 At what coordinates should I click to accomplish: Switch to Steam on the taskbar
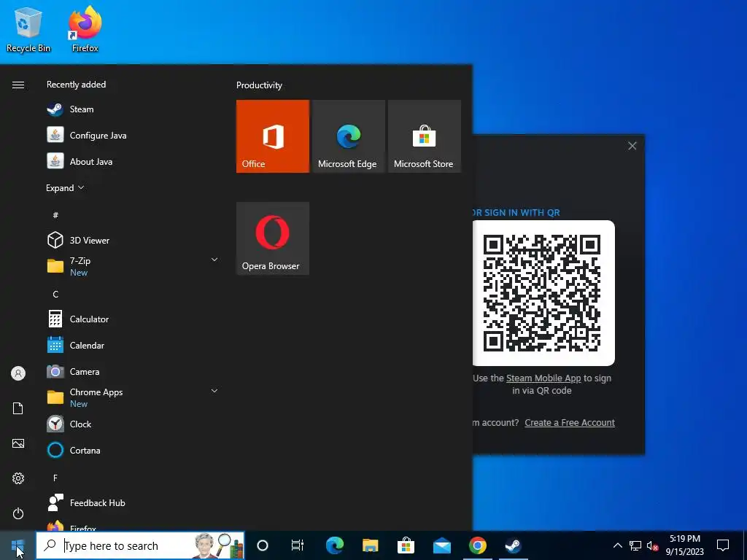click(513, 545)
